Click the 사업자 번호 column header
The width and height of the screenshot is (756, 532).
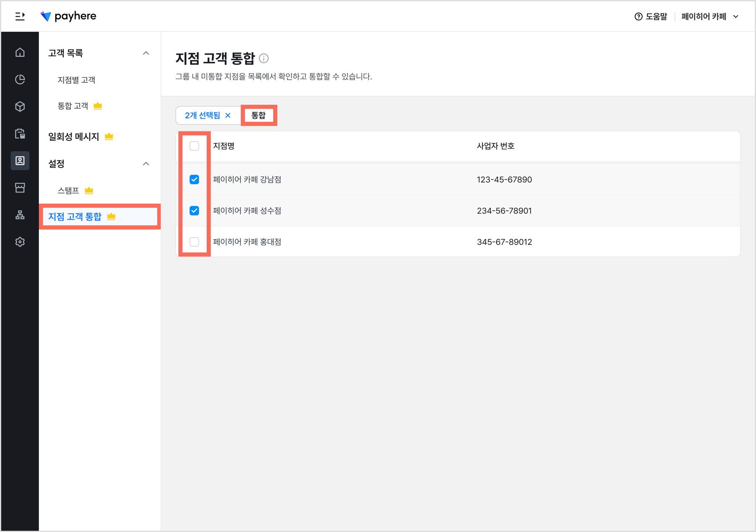(x=495, y=146)
